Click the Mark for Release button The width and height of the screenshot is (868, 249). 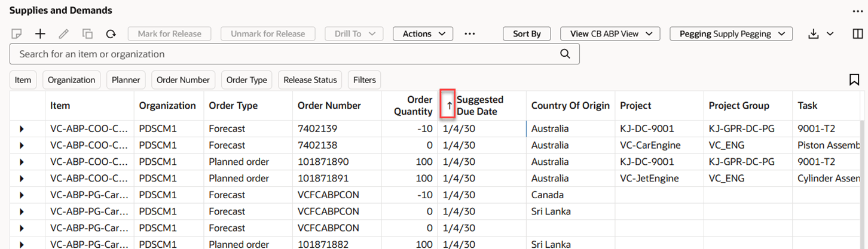(x=170, y=34)
